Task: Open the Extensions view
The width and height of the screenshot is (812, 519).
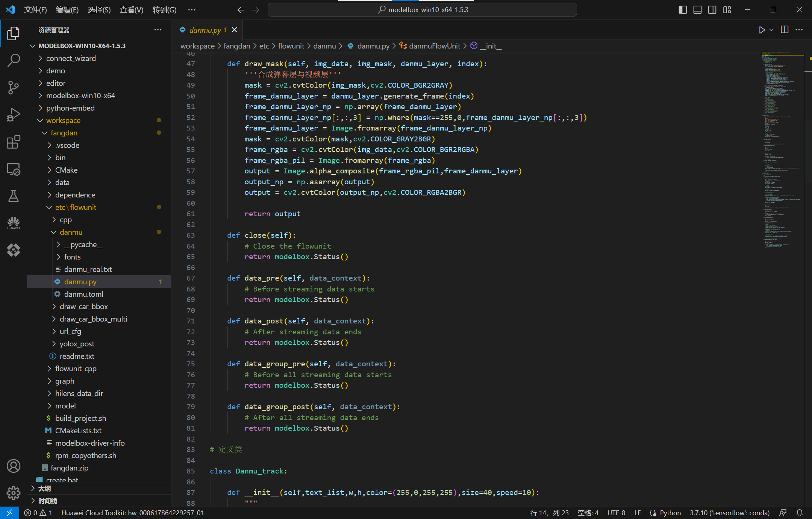Action: pyautogui.click(x=14, y=142)
